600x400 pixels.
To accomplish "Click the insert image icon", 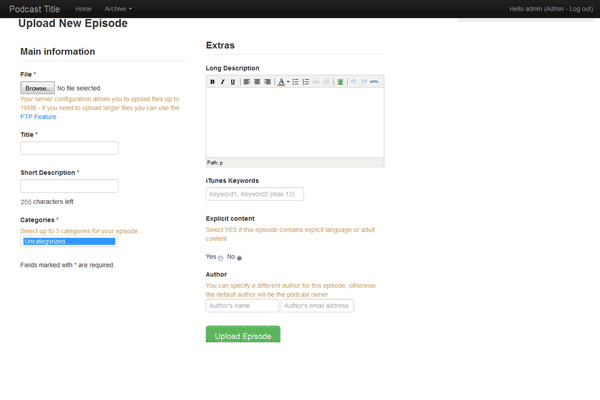I will coord(340,81).
